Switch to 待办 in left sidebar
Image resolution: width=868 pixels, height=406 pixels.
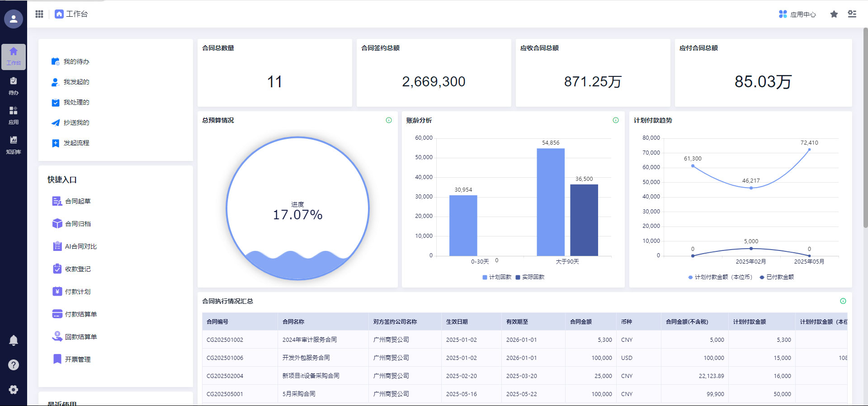tap(14, 86)
